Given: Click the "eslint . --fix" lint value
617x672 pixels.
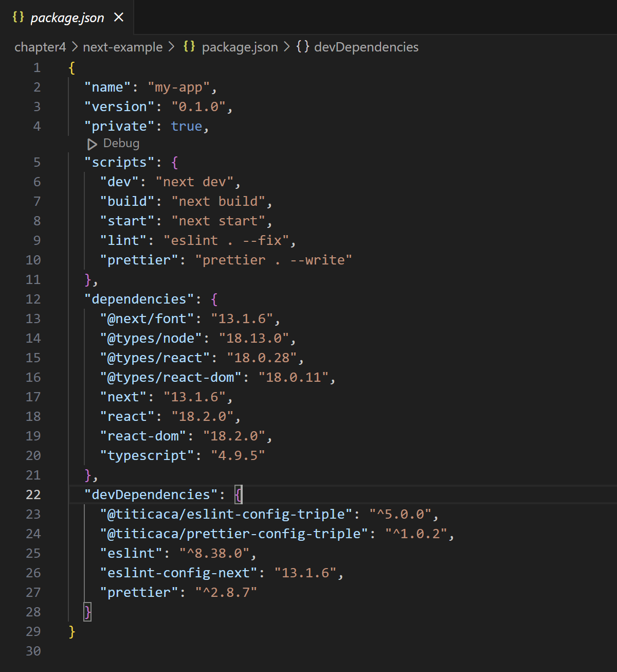Looking at the screenshot, I should click(x=226, y=240).
